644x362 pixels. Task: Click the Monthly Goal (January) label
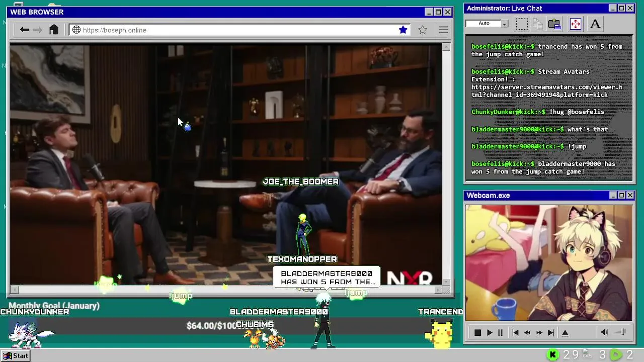click(x=54, y=306)
